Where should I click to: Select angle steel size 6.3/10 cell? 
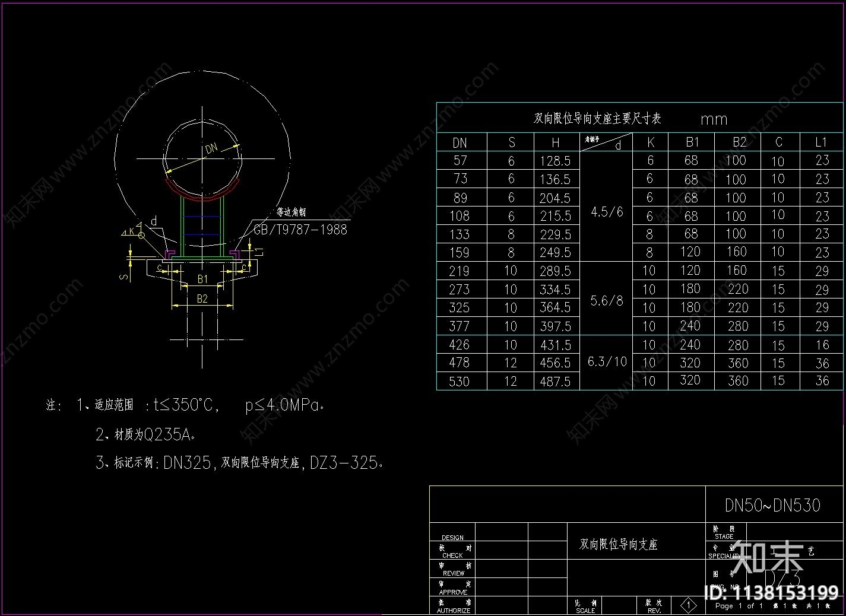[607, 361]
